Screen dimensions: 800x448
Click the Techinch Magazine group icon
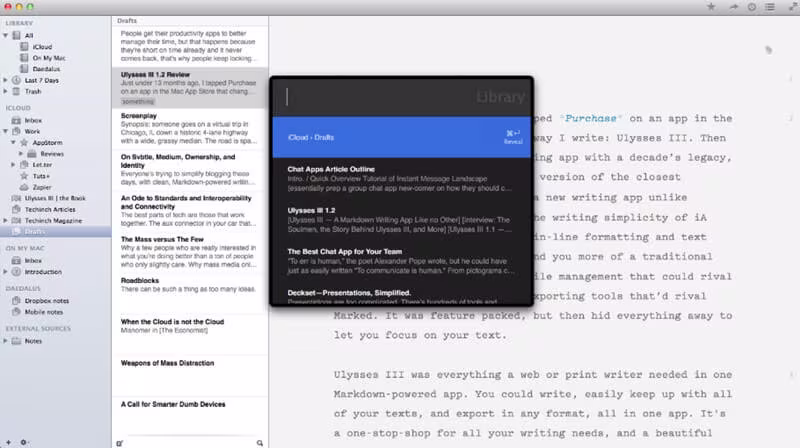[x=16, y=220]
